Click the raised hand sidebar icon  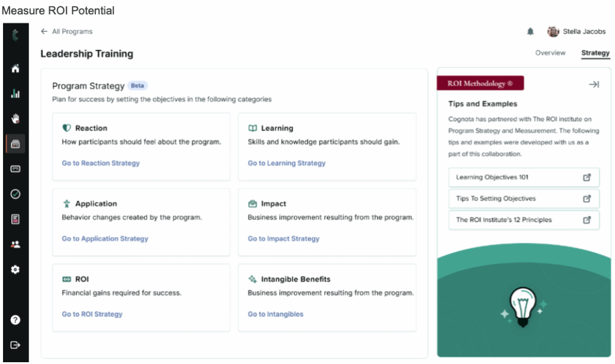pos(16,118)
